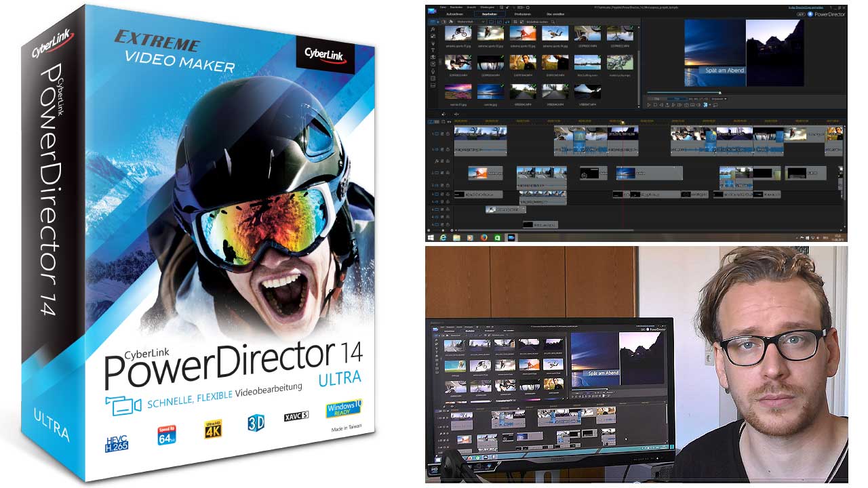
Task: Toggle enable checkbox on fx track
Action: point(442,161)
